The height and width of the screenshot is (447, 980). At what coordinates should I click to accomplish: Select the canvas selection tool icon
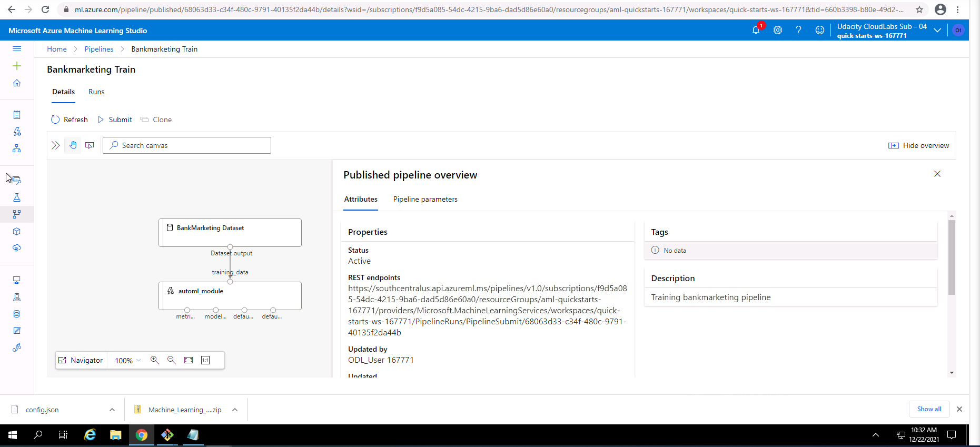tap(90, 145)
